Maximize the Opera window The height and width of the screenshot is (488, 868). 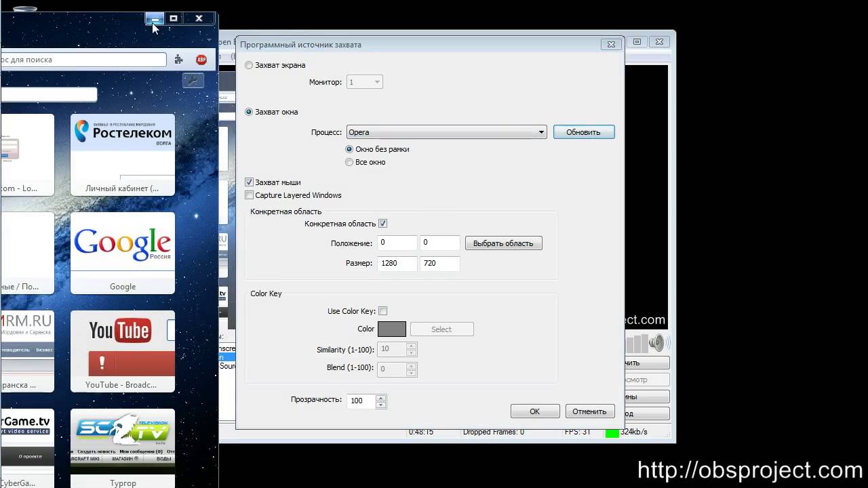pyautogui.click(x=174, y=18)
